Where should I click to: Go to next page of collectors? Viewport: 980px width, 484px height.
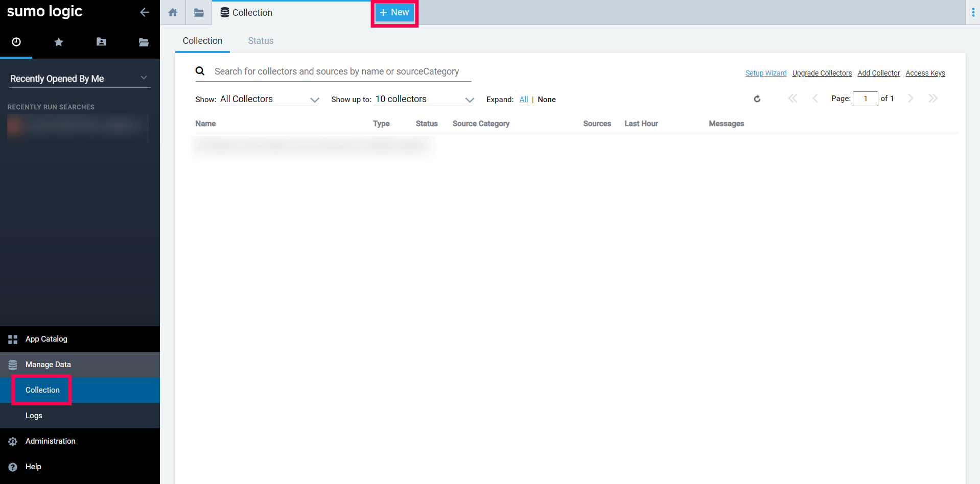pyautogui.click(x=911, y=99)
